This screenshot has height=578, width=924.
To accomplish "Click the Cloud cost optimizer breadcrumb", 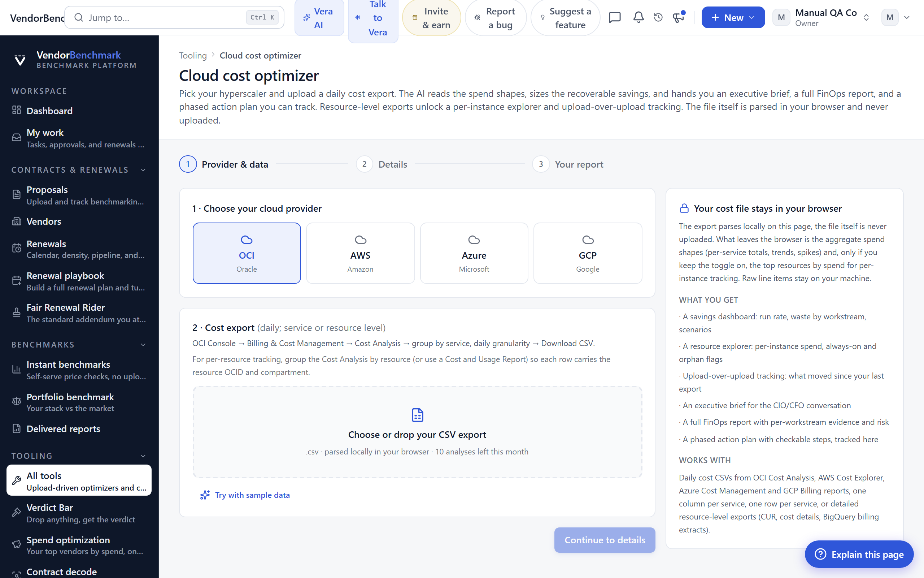I will [x=260, y=56].
